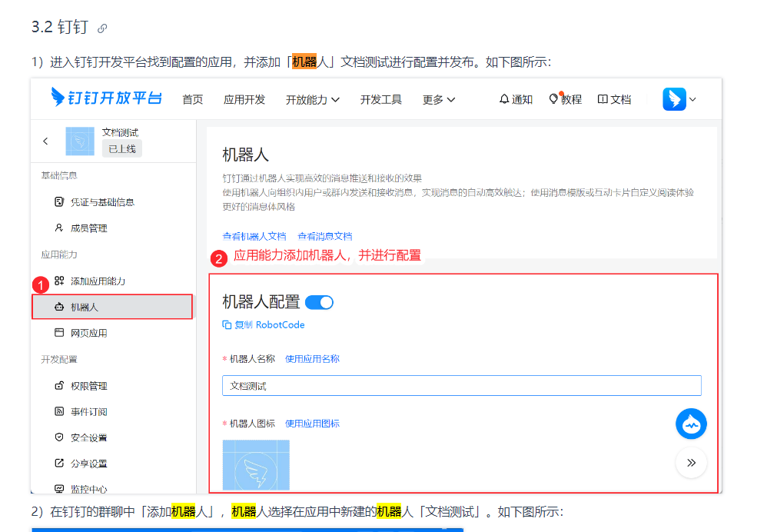Click the feed icon next to 事件订阅

coord(59,411)
